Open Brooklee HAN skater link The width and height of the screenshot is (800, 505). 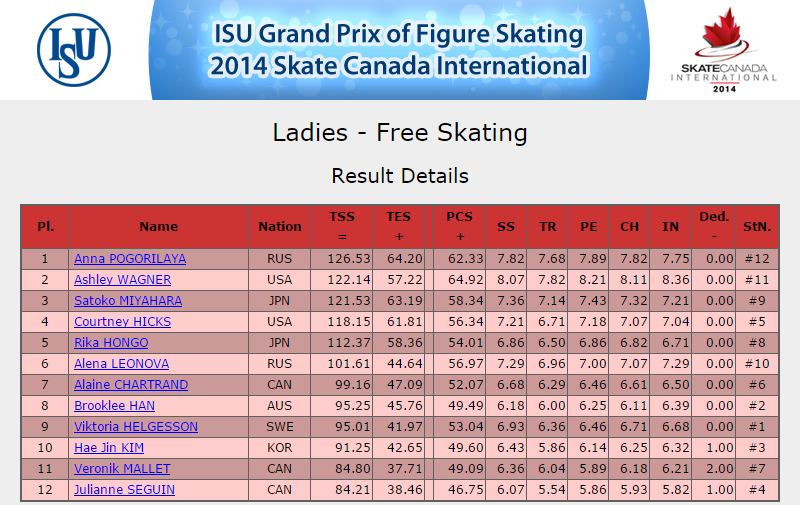(114, 406)
